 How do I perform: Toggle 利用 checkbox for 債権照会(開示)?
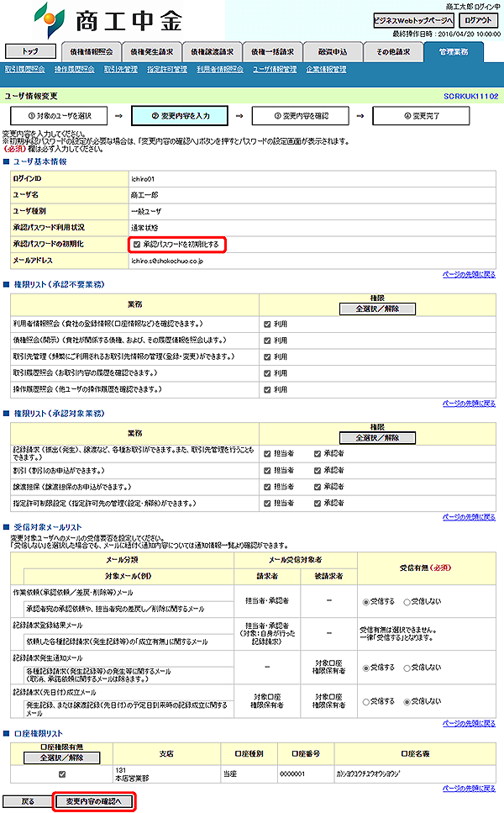pyautogui.click(x=267, y=341)
